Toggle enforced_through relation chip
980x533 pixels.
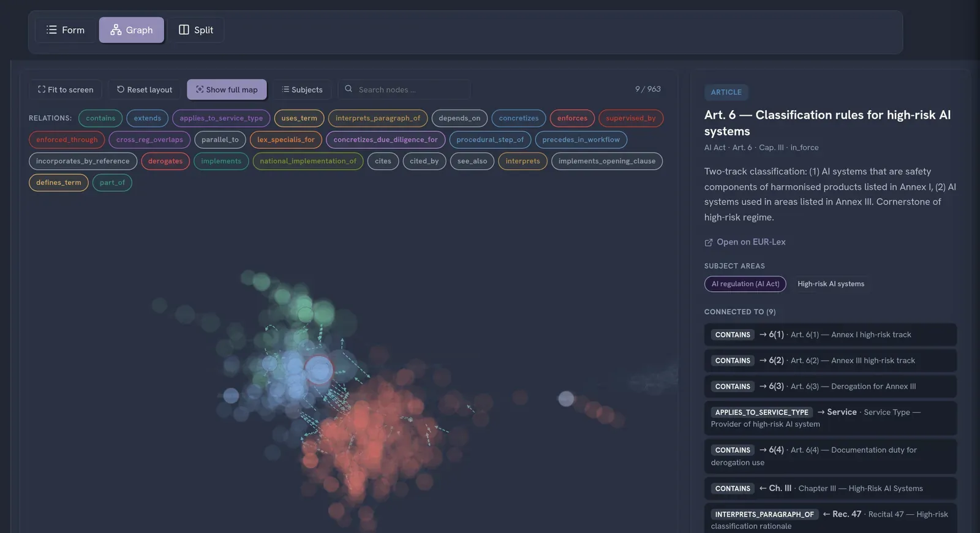tap(67, 140)
